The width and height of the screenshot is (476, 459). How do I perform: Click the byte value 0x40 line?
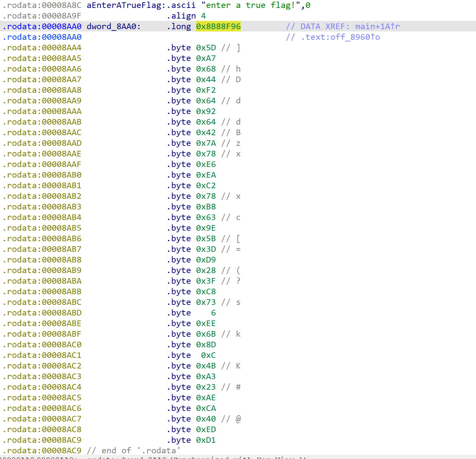[206, 419]
